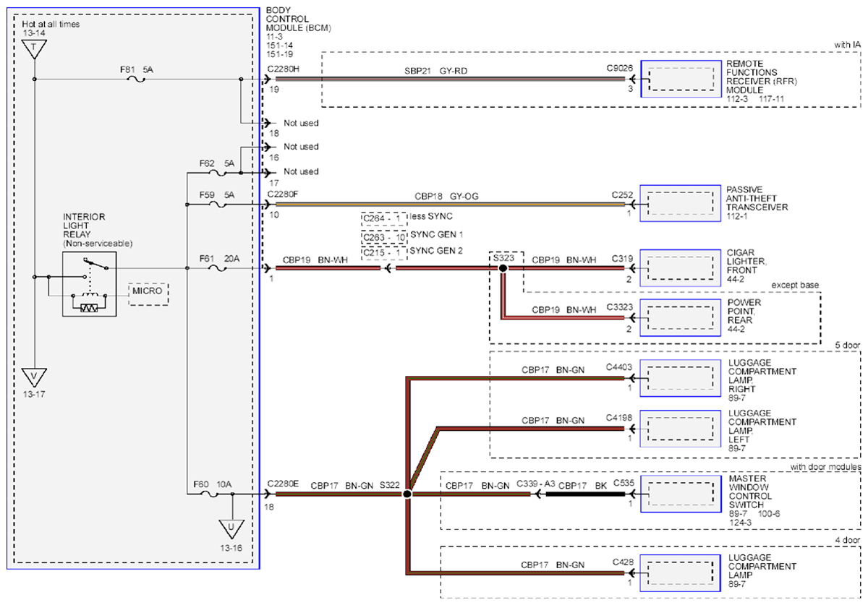Click the V ground triangle symbol 13-17
Screen dimensions: 868x605
33,377
